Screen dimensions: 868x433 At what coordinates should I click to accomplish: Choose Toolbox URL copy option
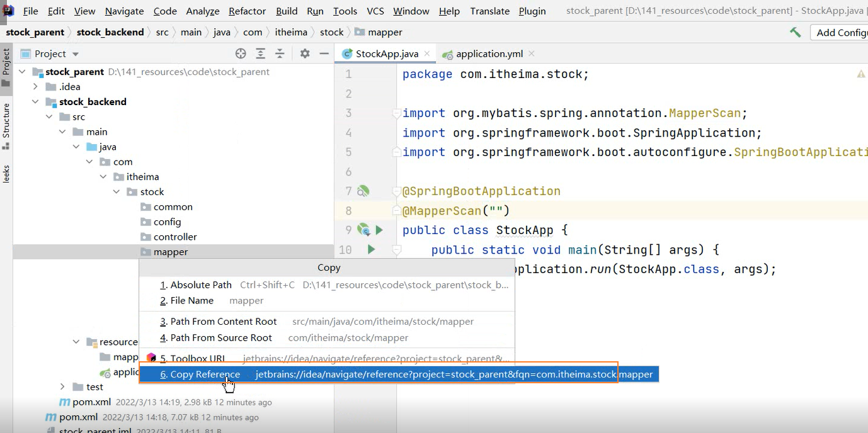click(326, 358)
